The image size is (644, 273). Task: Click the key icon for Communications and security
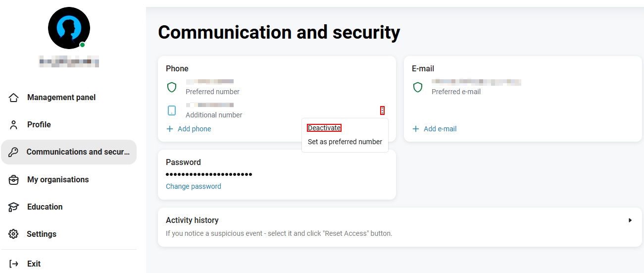coord(14,152)
